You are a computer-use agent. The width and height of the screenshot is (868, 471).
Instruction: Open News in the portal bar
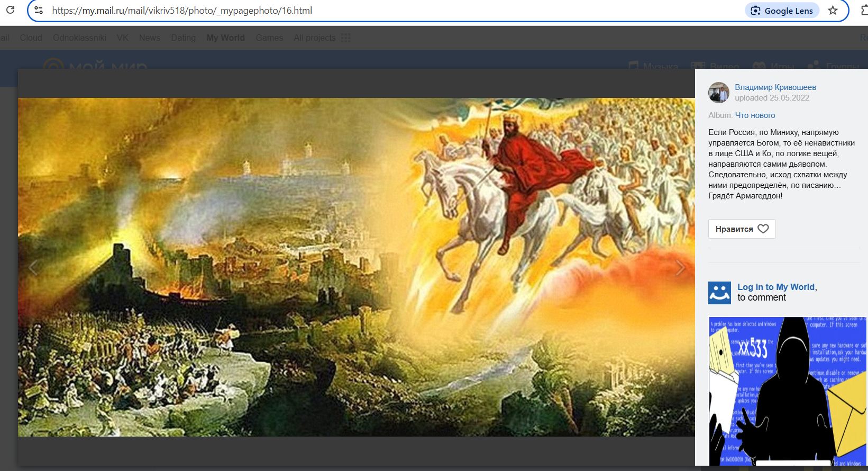150,38
